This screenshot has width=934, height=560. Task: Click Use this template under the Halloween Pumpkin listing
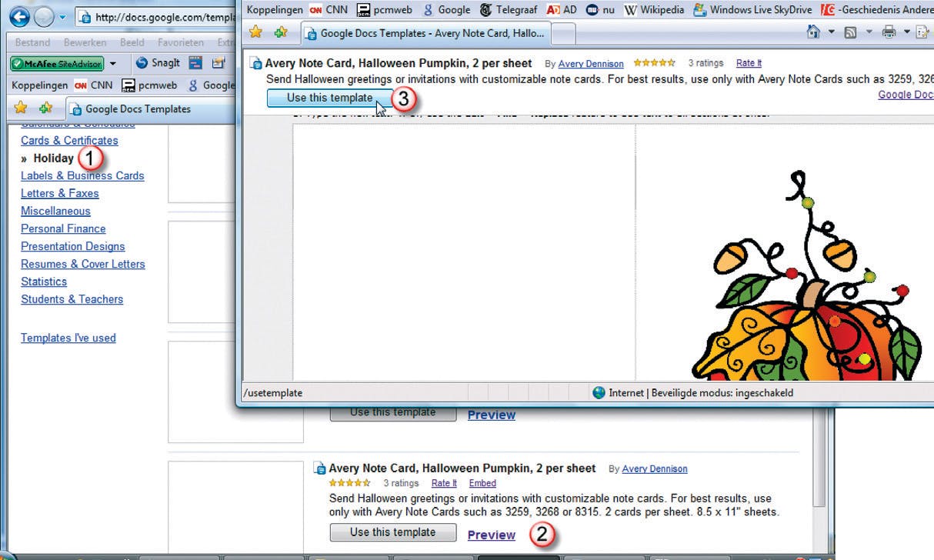coord(393,532)
